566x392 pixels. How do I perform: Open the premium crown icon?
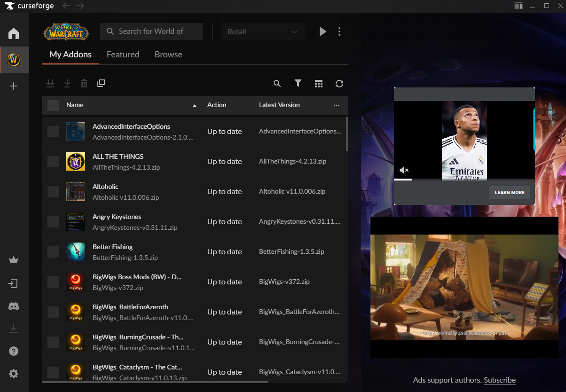click(x=14, y=260)
